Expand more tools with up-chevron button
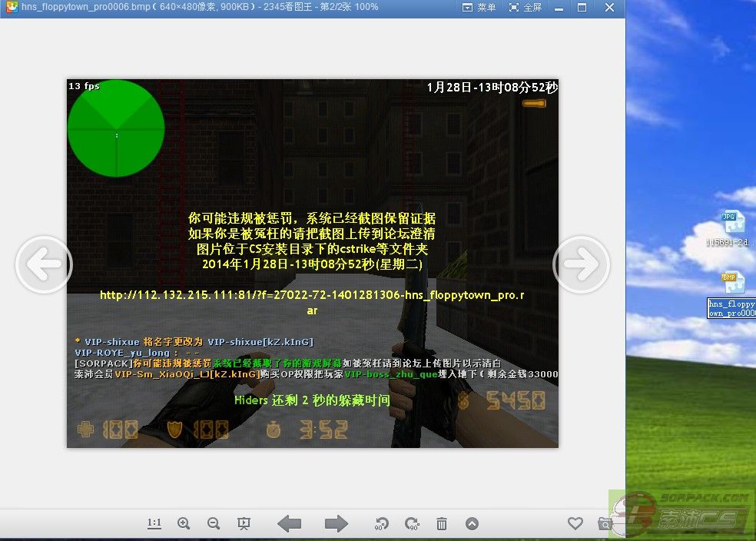756x541 pixels. click(x=472, y=524)
